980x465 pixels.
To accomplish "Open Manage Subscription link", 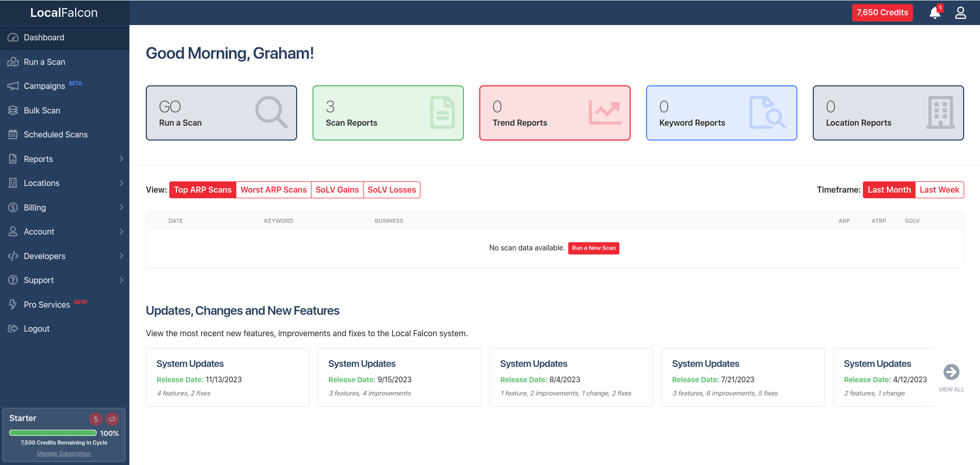I will click(x=63, y=453).
